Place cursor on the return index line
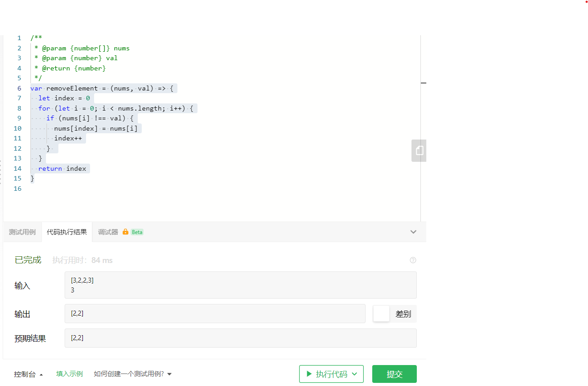 62,168
